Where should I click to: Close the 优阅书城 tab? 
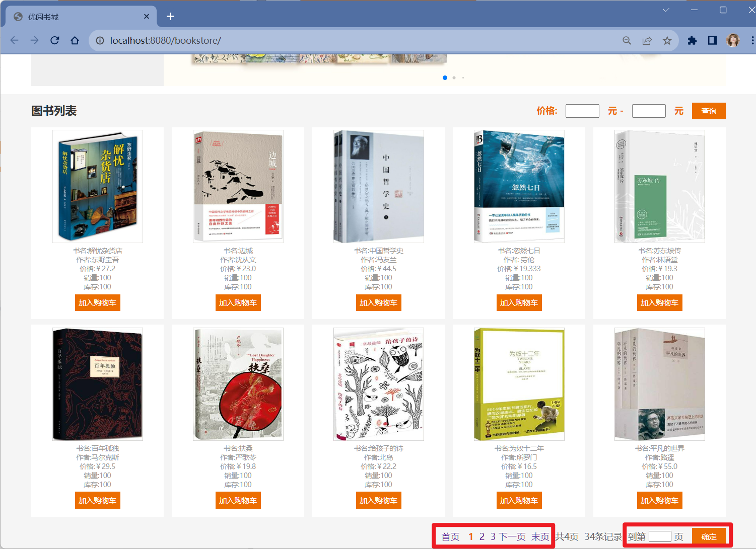coord(147,17)
